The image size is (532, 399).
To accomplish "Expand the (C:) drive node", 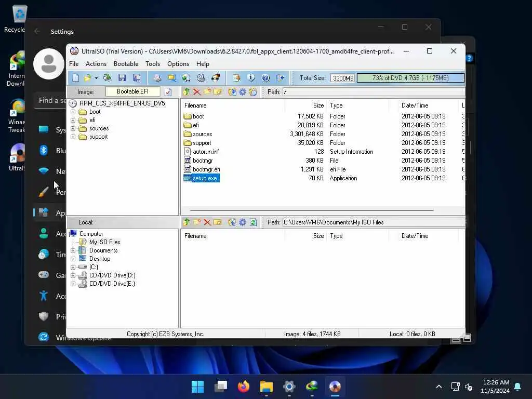I will click(73, 268).
